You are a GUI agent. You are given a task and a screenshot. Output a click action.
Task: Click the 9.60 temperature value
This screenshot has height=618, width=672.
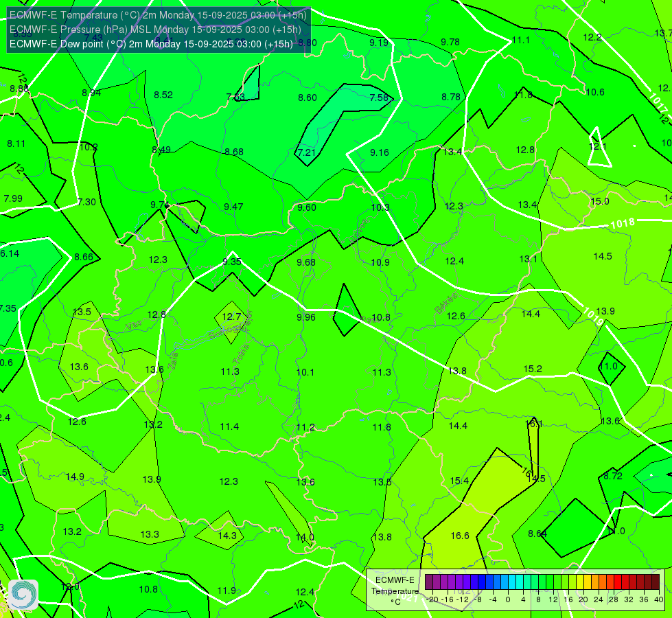point(307,207)
